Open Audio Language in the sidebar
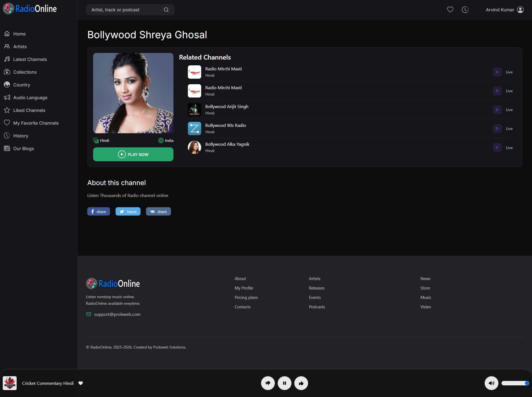The height and width of the screenshot is (397, 532). pos(30,98)
